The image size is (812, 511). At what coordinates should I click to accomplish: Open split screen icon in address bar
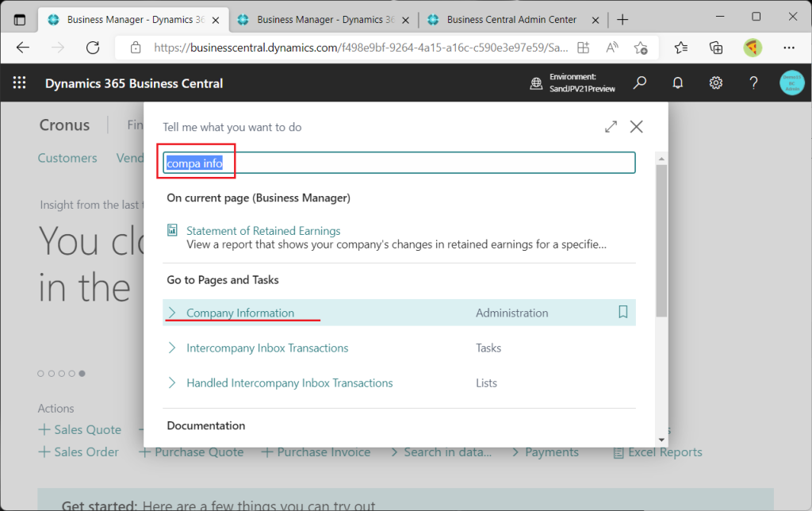(x=583, y=48)
